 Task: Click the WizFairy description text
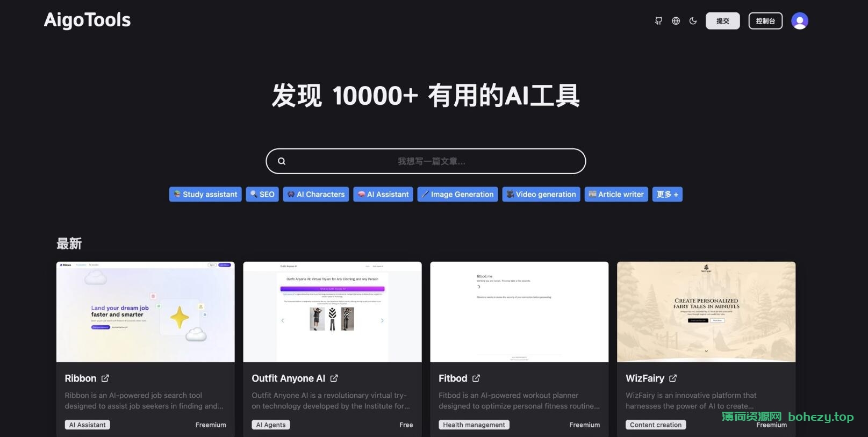click(x=691, y=400)
